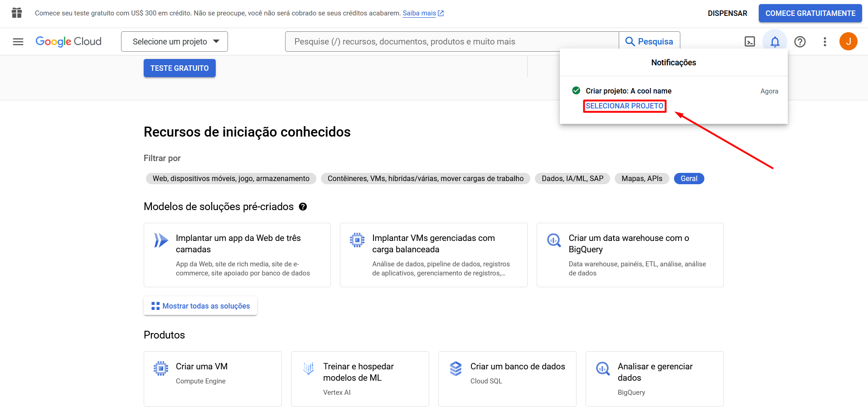Open the hamburger navigation menu
Screen dimensions: 868x412
point(18,42)
